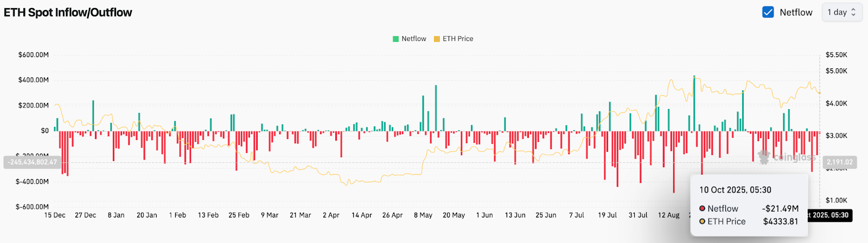Click the ETH Price legend label
Viewport: 868px width, 243px height.
458,39
